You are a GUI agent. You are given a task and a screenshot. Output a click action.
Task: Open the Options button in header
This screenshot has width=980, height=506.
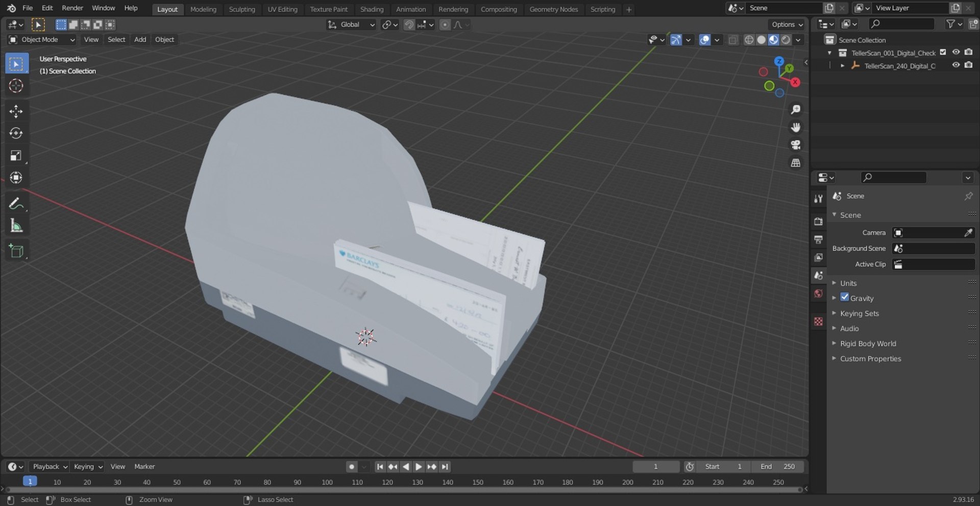tap(787, 25)
